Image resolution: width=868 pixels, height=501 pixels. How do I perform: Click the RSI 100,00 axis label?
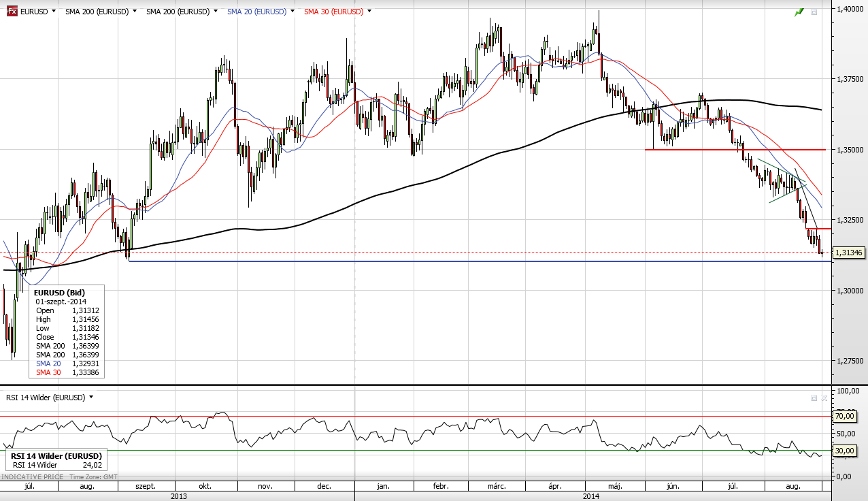point(847,391)
